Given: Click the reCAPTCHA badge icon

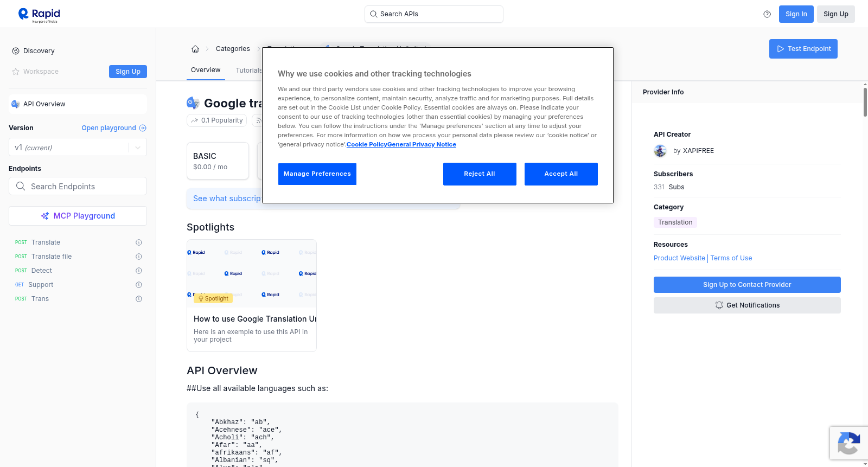Looking at the screenshot, I should pyautogui.click(x=848, y=444).
